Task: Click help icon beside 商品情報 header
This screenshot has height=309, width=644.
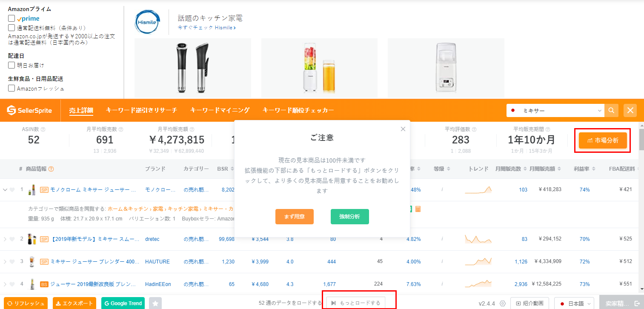Action: [x=51, y=169]
